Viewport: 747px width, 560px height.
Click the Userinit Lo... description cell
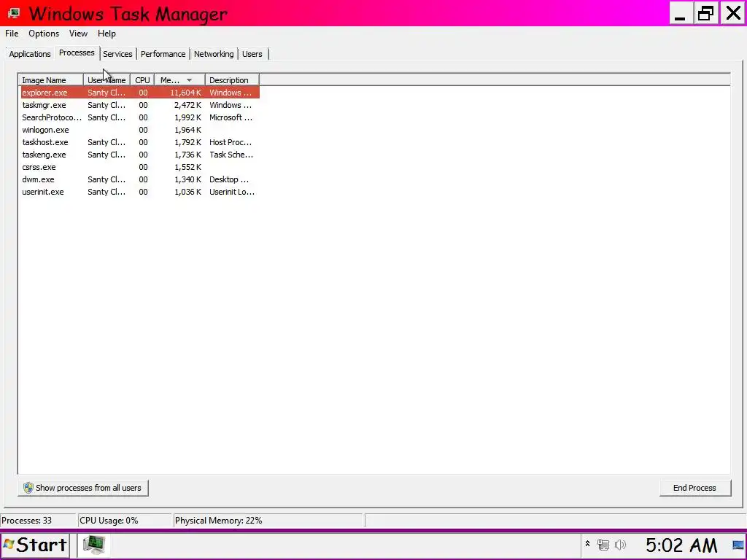click(232, 192)
